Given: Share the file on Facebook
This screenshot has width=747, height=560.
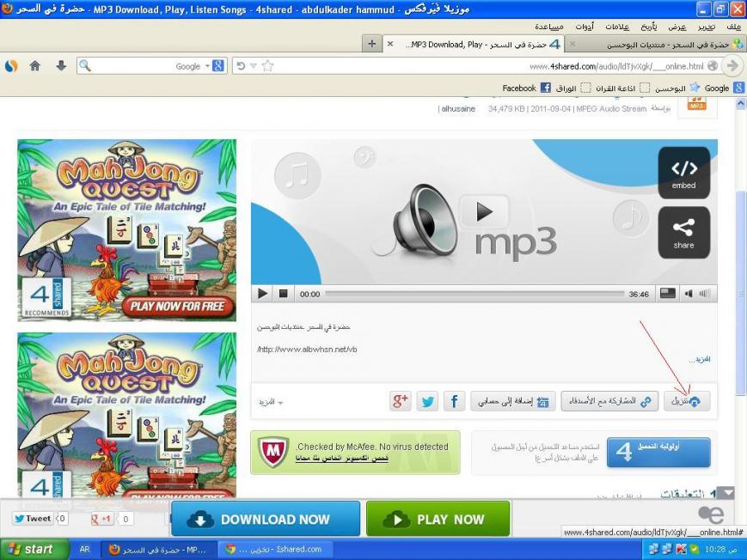Looking at the screenshot, I should tap(454, 401).
